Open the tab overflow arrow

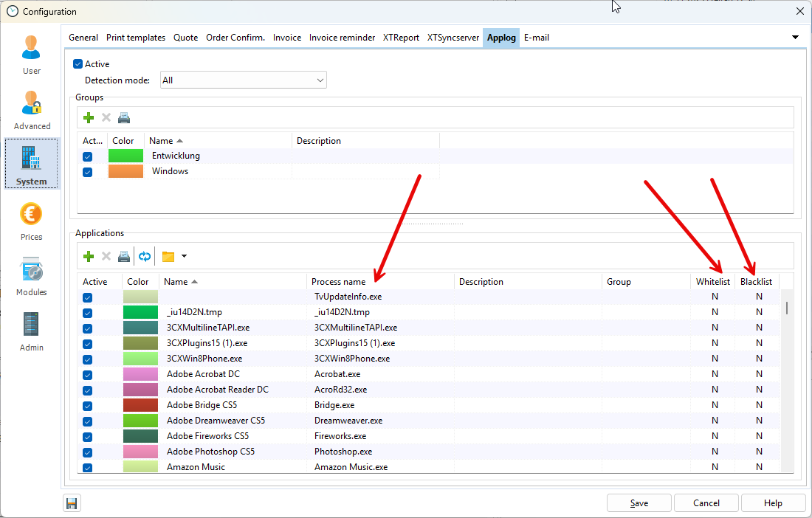(795, 38)
